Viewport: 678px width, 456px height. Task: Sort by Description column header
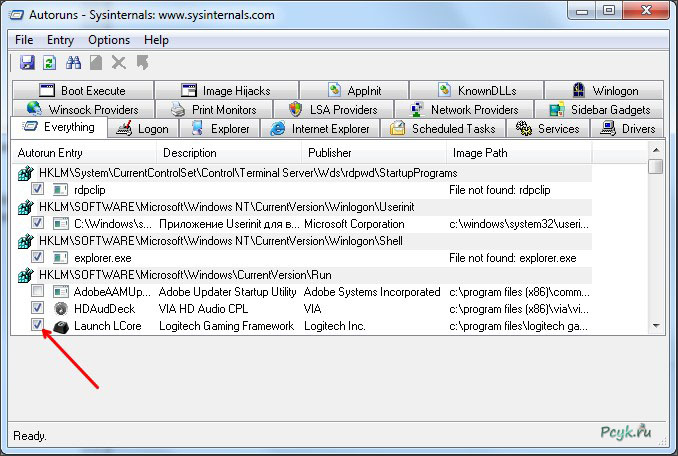(229, 153)
